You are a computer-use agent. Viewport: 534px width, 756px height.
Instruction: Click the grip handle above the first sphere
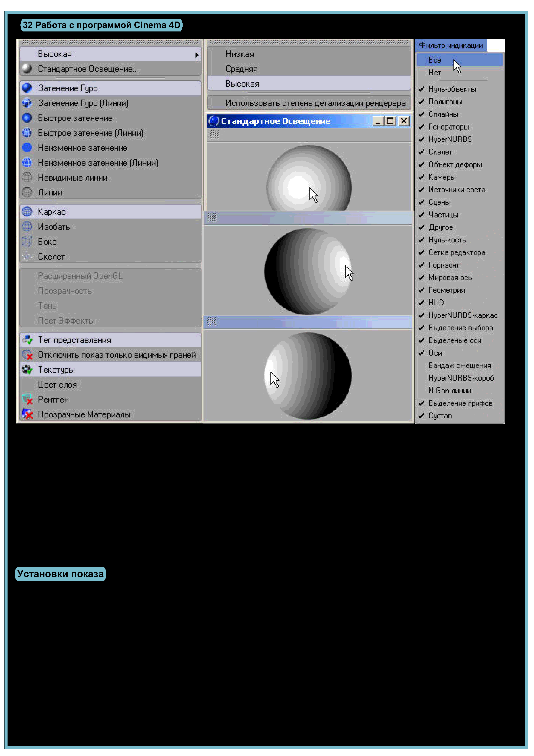tap(214, 134)
